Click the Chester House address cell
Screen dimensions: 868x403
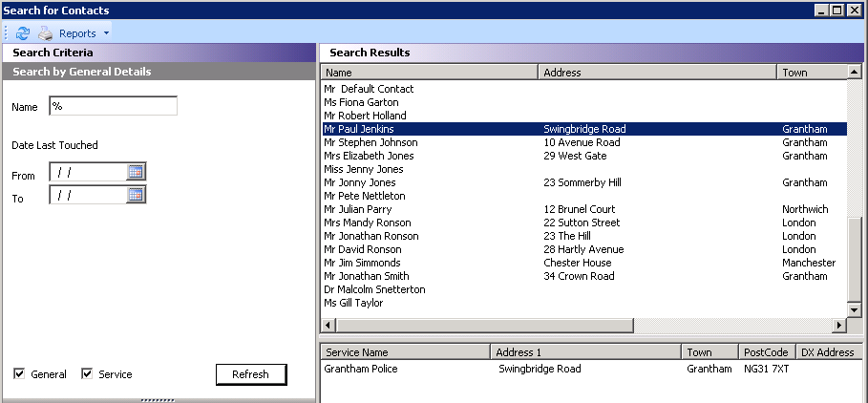[578, 263]
